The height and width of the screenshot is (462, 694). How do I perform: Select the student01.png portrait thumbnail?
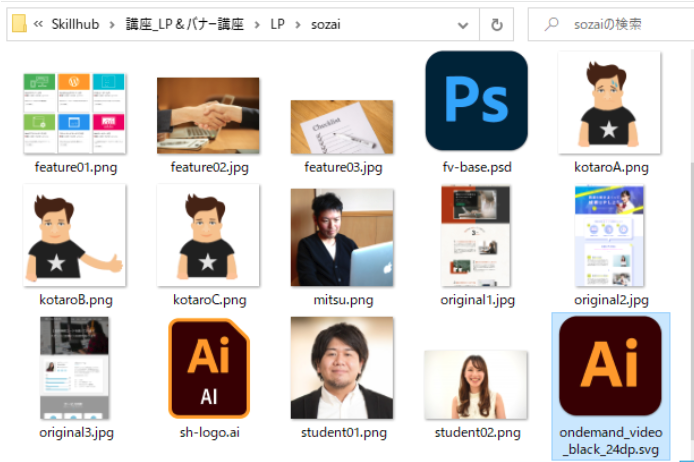[342, 368]
